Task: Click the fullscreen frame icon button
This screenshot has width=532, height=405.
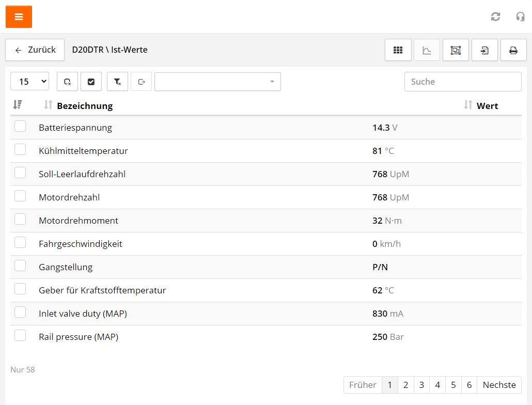Action: tap(456, 50)
